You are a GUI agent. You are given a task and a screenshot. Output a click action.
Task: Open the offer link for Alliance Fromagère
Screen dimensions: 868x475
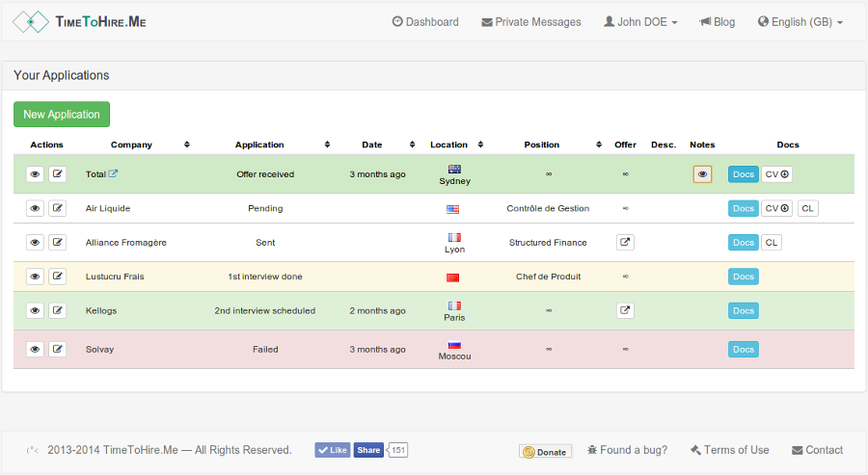pos(625,242)
